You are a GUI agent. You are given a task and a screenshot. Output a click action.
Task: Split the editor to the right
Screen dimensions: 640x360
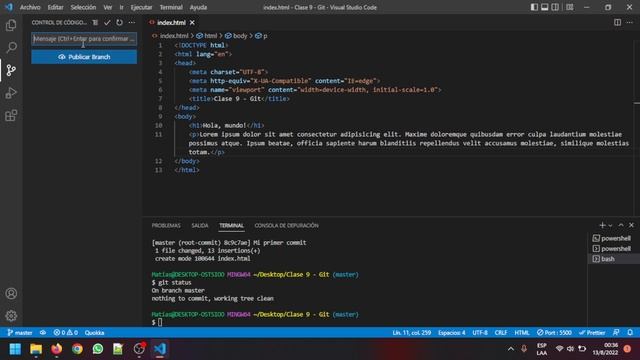click(x=617, y=22)
